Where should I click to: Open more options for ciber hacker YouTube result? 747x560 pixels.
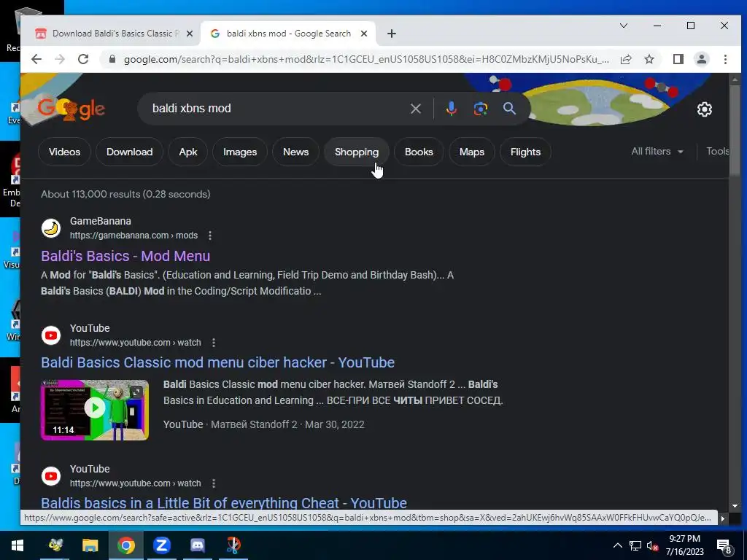click(x=214, y=343)
